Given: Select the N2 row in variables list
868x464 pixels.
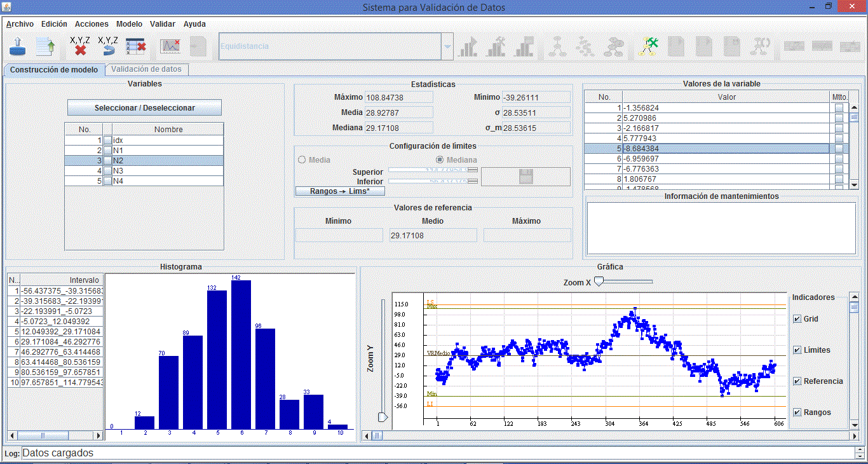Looking at the screenshot, I should [x=144, y=160].
